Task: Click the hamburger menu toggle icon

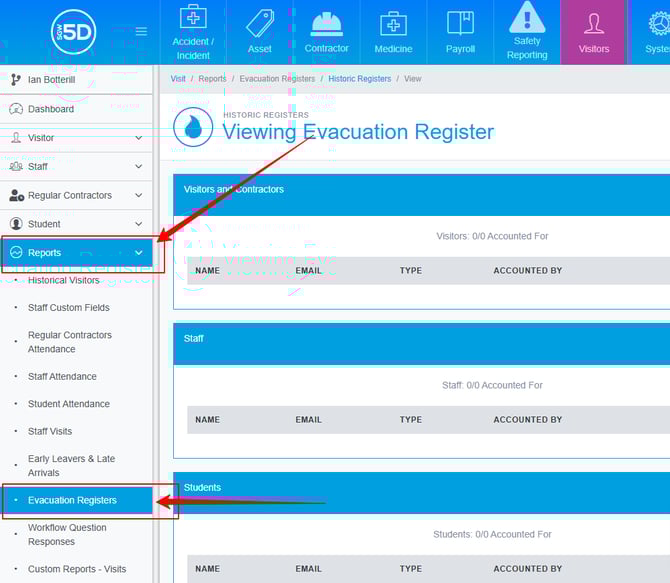Action: [141, 31]
